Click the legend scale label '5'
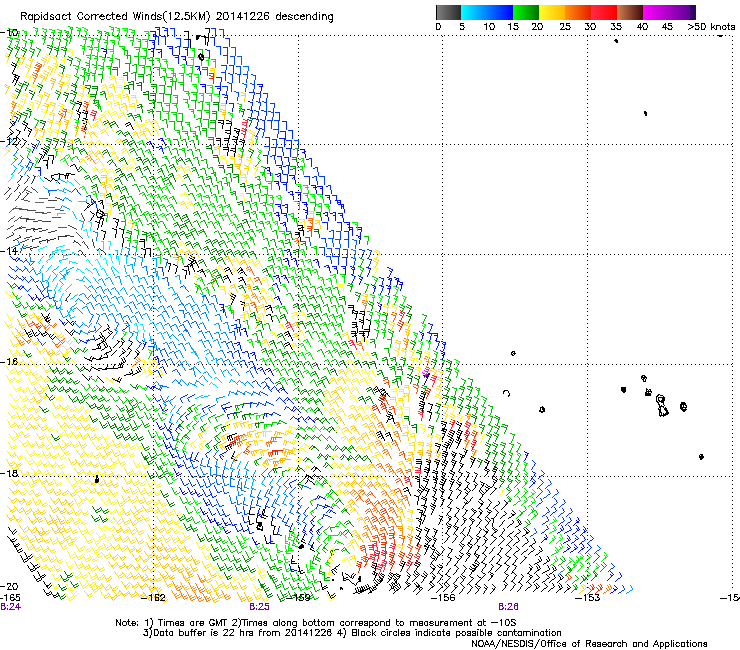 [x=462, y=27]
